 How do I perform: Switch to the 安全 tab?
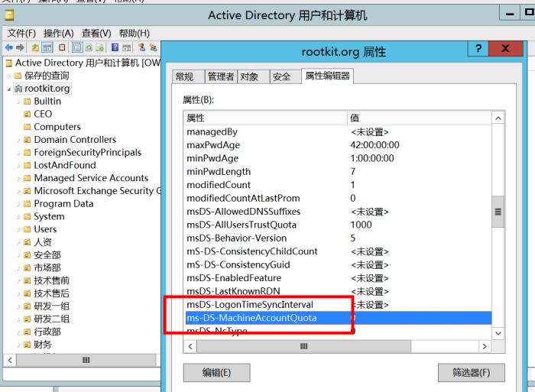pos(282,76)
